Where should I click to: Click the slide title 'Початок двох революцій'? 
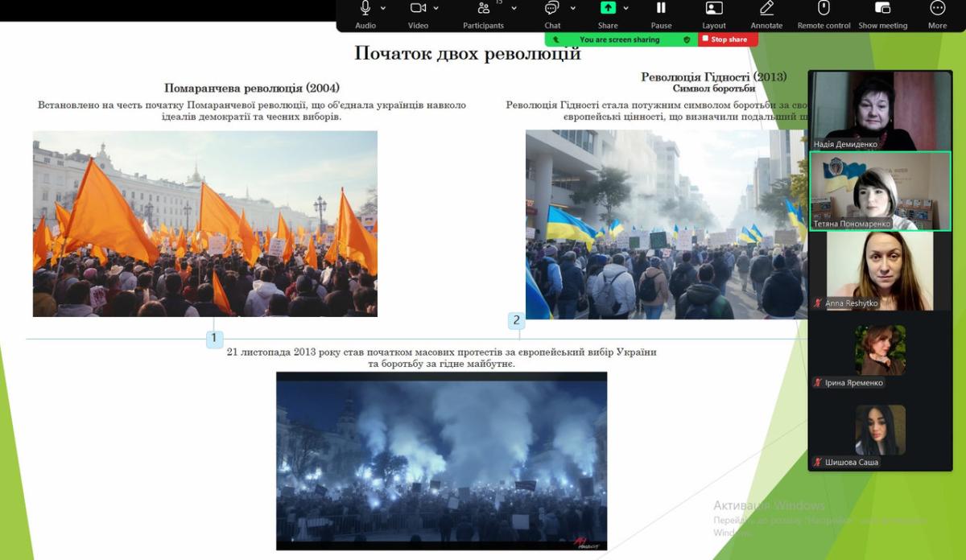[x=468, y=54]
